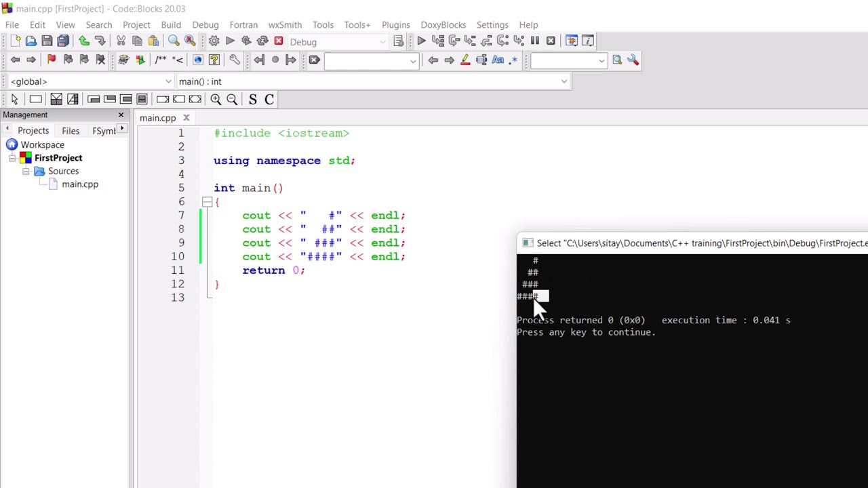Click the FirstProject tree item

click(x=58, y=158)
